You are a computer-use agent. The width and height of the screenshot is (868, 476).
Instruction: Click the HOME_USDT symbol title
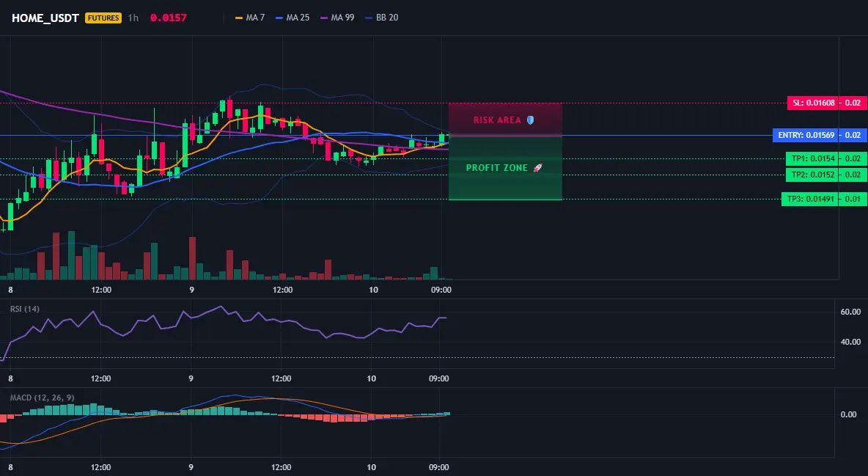tap(45, 18)
